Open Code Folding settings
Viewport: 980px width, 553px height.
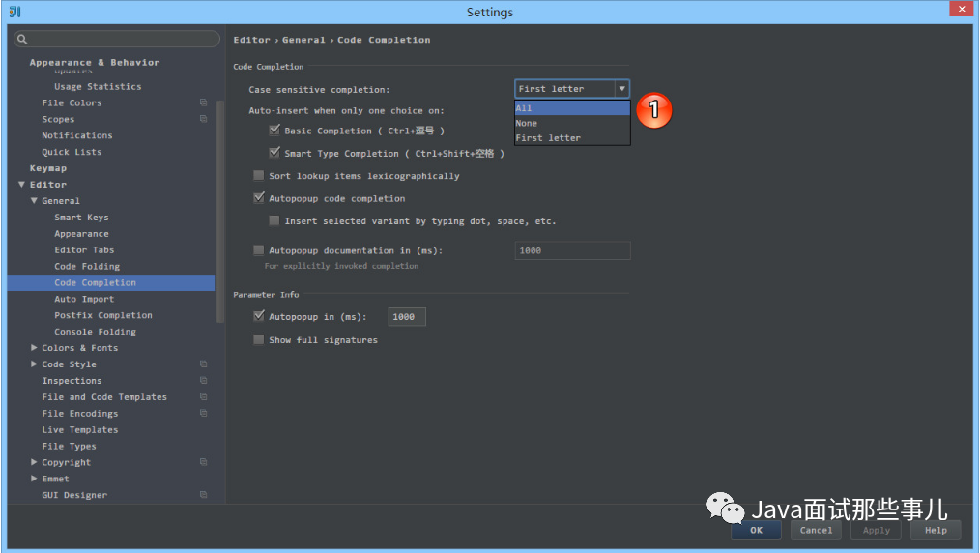tap(87, 266)
